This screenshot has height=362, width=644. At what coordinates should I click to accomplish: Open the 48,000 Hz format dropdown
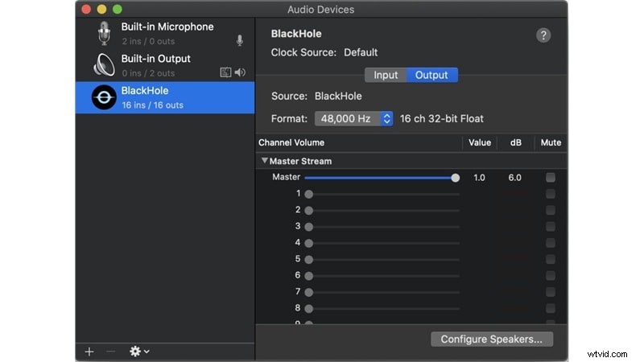(x=353, y=118)
